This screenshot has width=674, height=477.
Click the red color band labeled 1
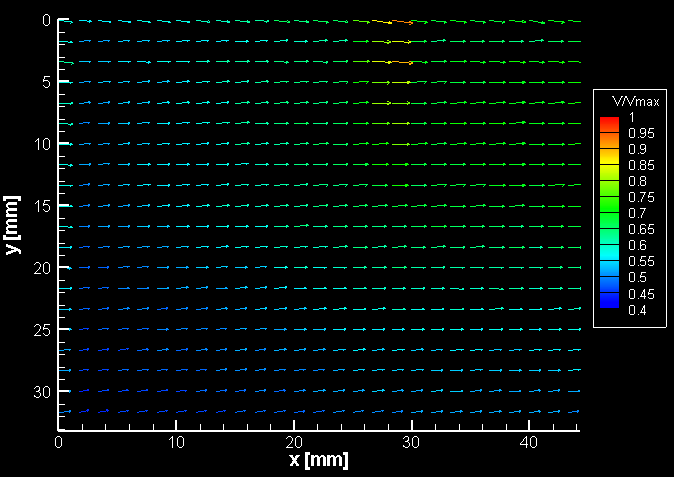point(610,125)
